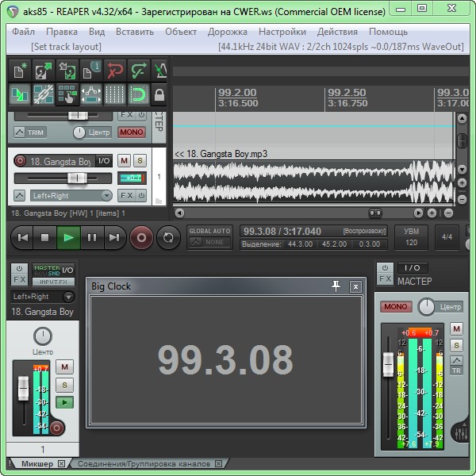Open I/O routing for Gangsta Boy track

[x=104, y=161]
